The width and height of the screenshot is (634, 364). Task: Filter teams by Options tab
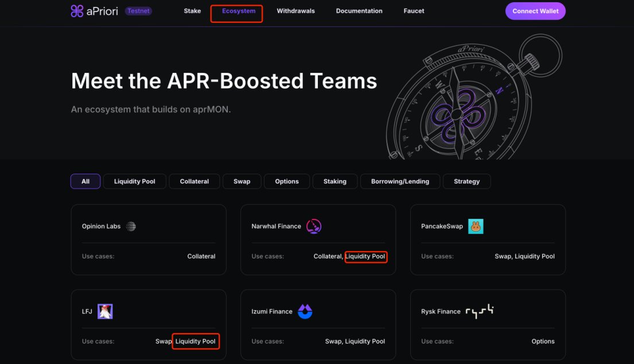[287, 181]
